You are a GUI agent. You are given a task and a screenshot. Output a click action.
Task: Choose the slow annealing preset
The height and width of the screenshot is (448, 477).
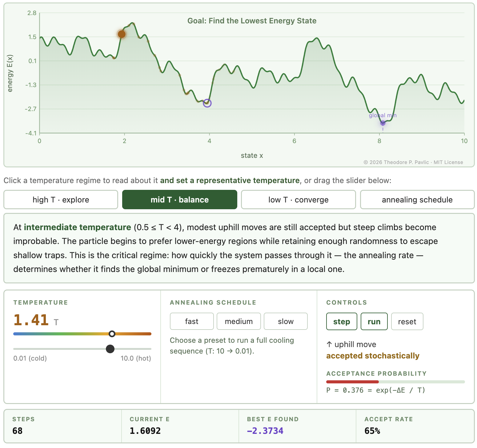pyautogui.click(x=286, y=321)
